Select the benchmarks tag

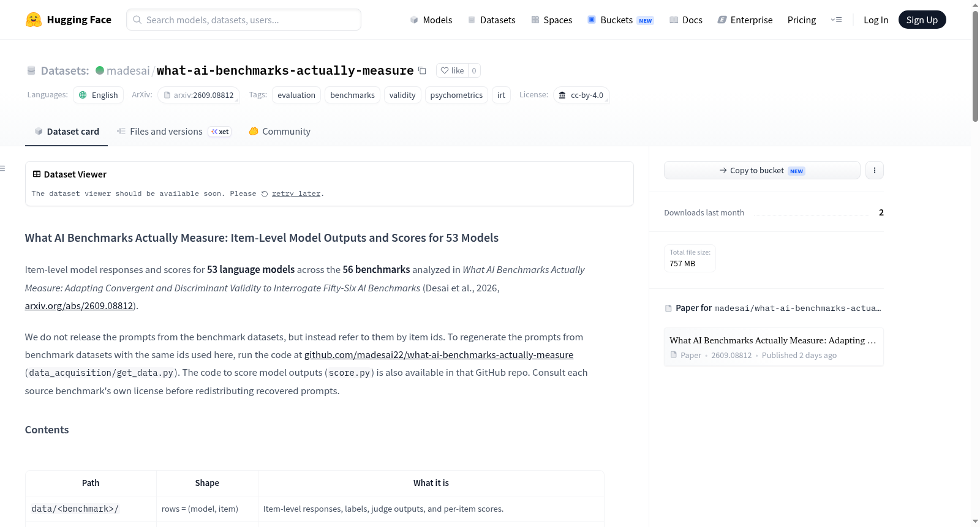point(352,95)
